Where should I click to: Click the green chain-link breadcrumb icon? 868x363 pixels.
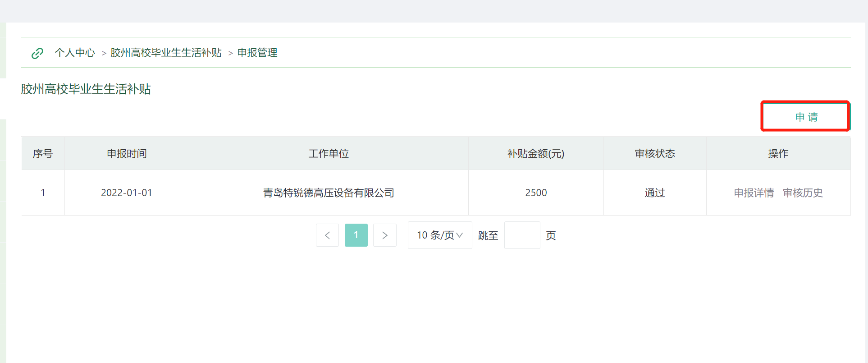[37, 53]
